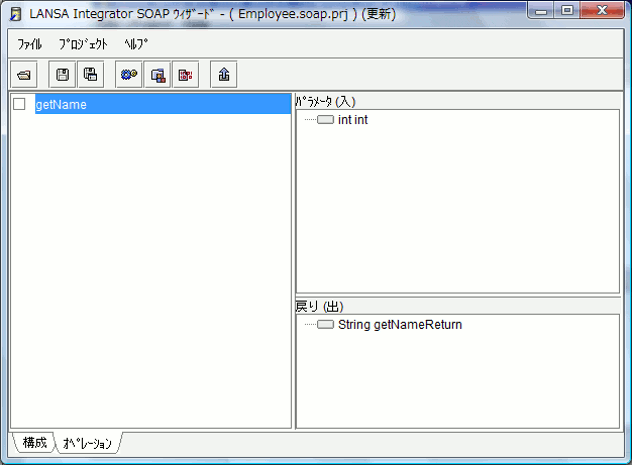Select the 'String getNameReturn' output item
Screen dimensions: 632x465
pos(400,324)
